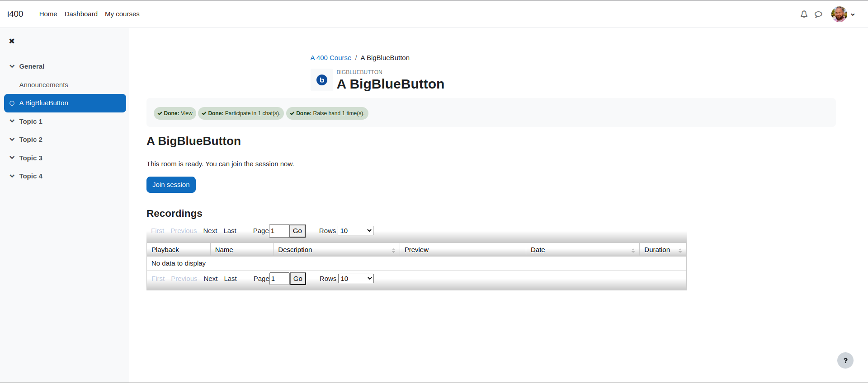
Task: Click Last in bottom paginator
Action: pos(230,279)
